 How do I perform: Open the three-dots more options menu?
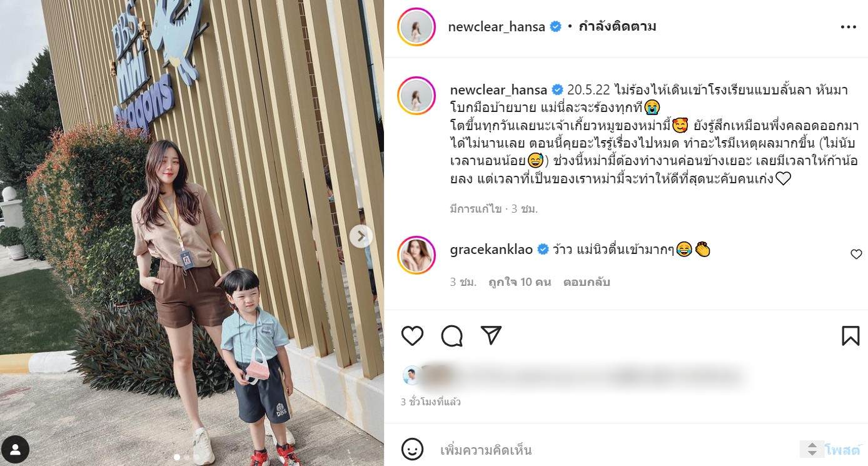pos(848,27)
